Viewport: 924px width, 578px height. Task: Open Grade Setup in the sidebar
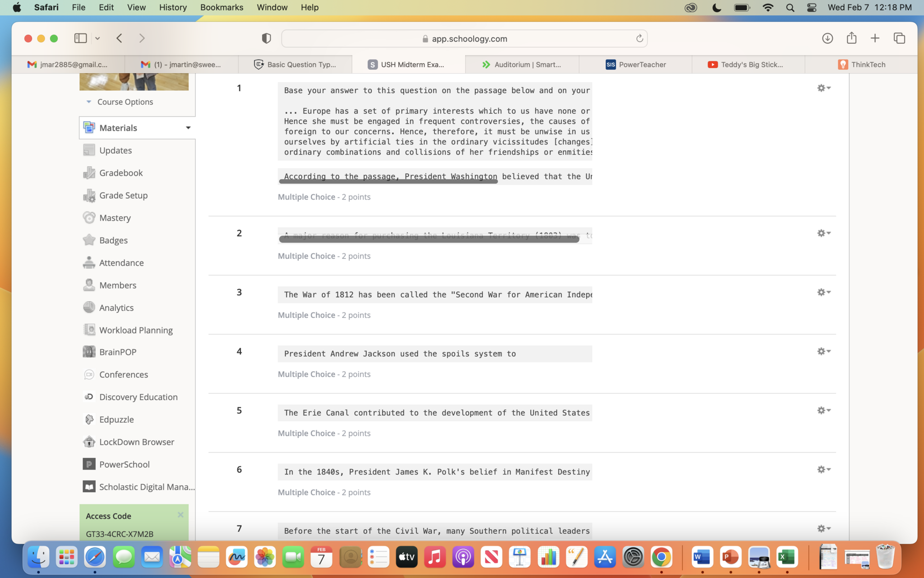(x=123, y=195)
